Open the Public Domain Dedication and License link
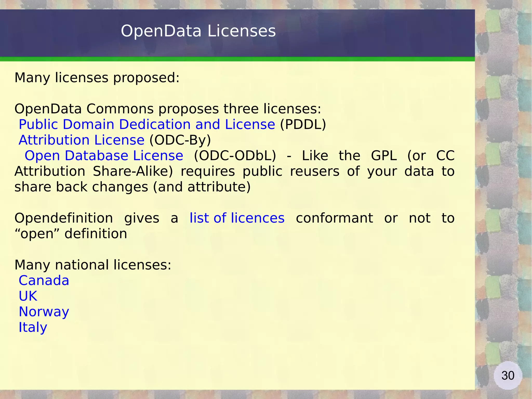The width and height of the screenshot is (532, 399). [x=147, y=125]
